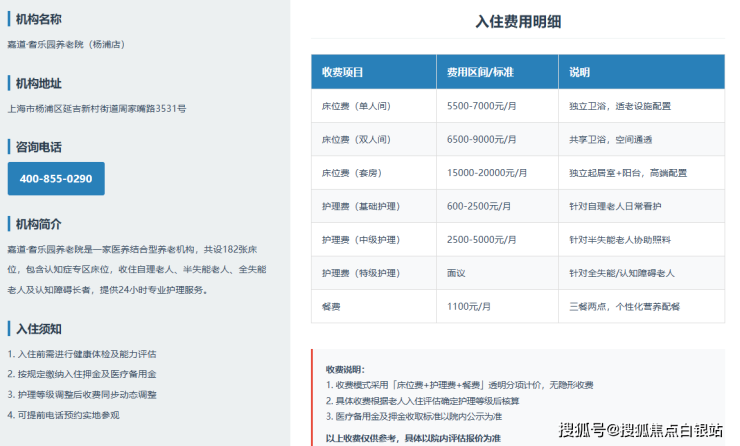Click the 面议 price cell
740x446 pixels.
tap(497, 273)
